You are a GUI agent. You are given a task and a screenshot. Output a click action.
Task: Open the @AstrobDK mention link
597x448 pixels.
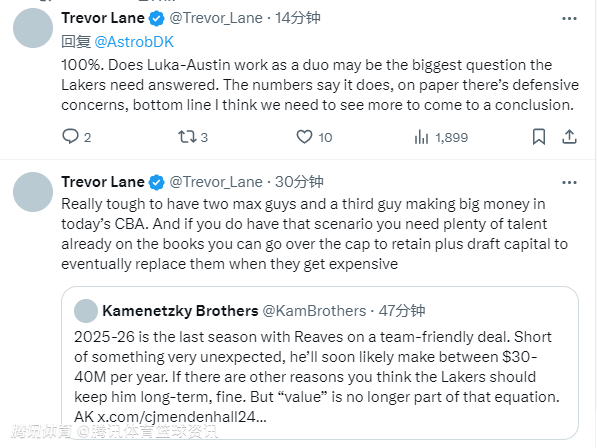pos(134,42)
